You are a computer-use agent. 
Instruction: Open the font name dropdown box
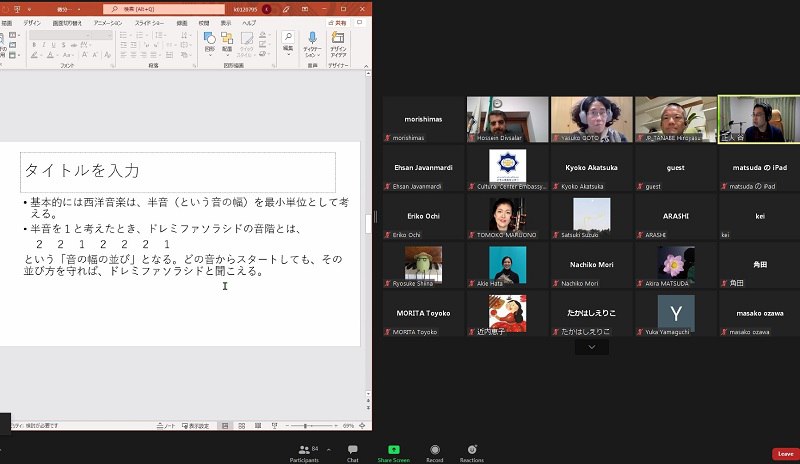pos(62,35)
